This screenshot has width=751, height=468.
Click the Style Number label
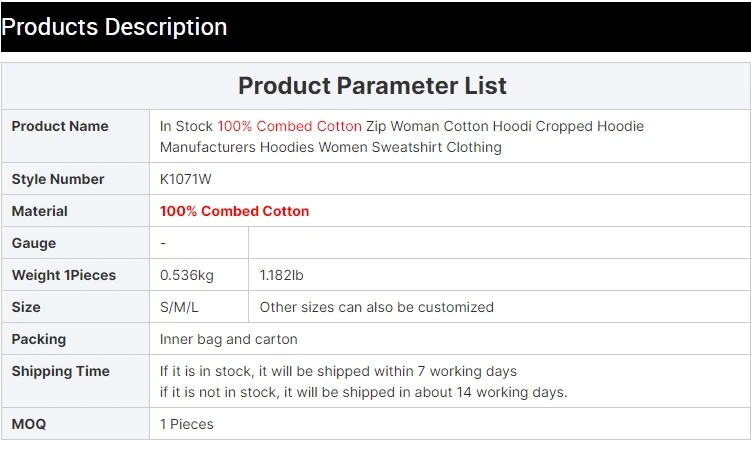tap(58, 179)
